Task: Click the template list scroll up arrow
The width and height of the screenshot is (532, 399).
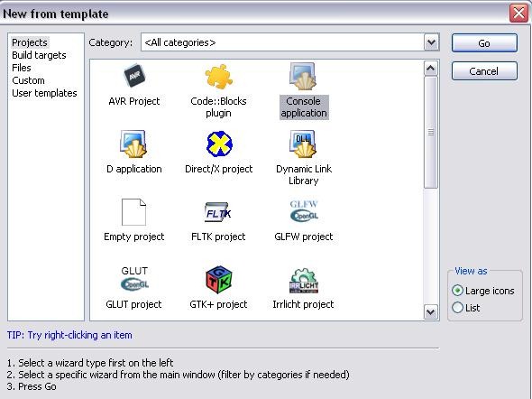Action: [430, 69]
